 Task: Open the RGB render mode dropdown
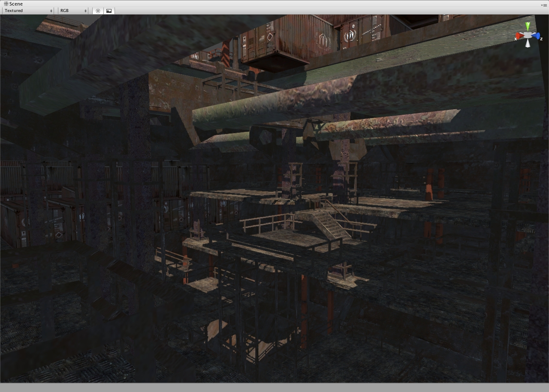pyautogui.click(x=73, y=11)
